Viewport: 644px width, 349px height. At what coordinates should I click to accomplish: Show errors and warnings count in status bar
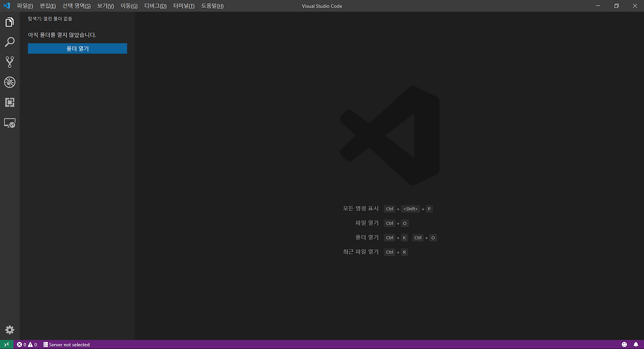pos(27,344)
